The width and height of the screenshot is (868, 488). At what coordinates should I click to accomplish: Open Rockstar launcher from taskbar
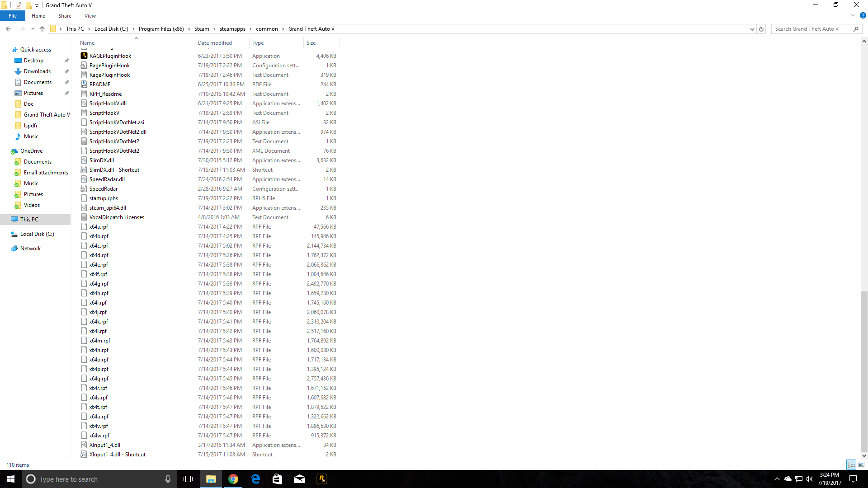tap(322, 479)
